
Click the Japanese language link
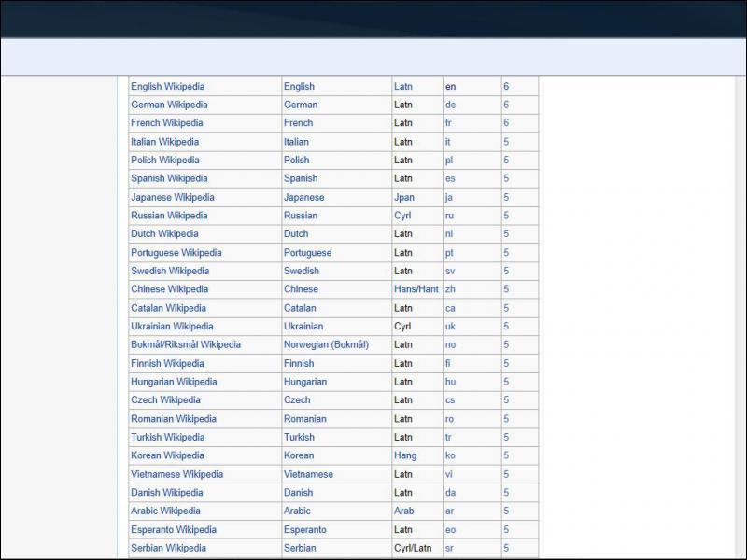(x=304, y=197)
